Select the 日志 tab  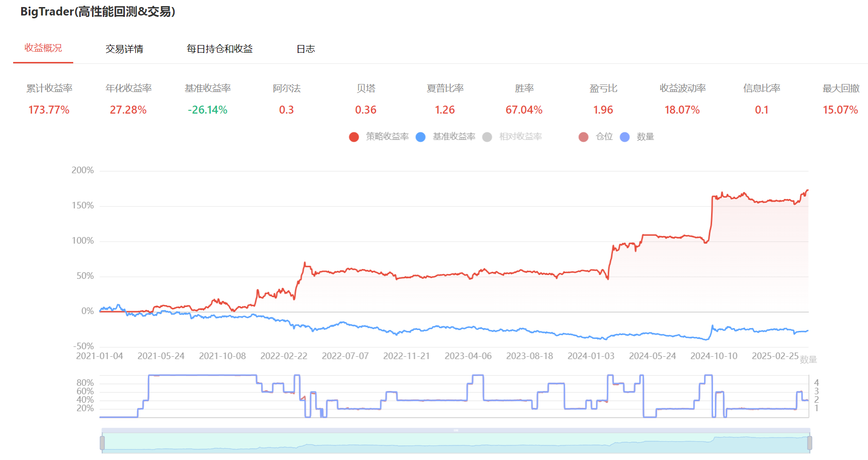[x=306, y=49]
